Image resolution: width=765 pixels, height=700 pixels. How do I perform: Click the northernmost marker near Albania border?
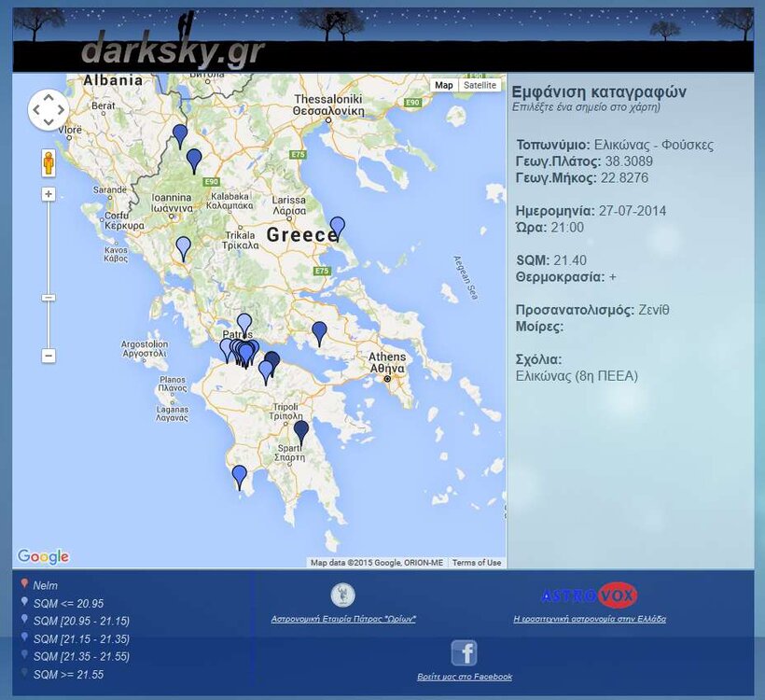180,135
